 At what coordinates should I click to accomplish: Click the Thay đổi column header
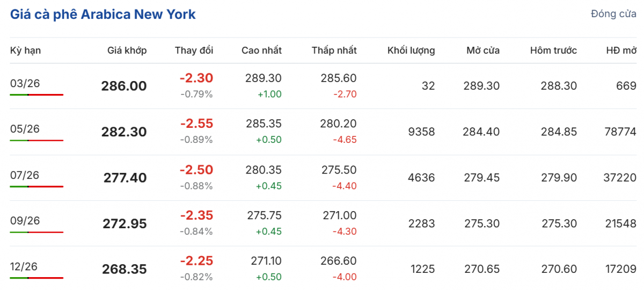[194, 50]
